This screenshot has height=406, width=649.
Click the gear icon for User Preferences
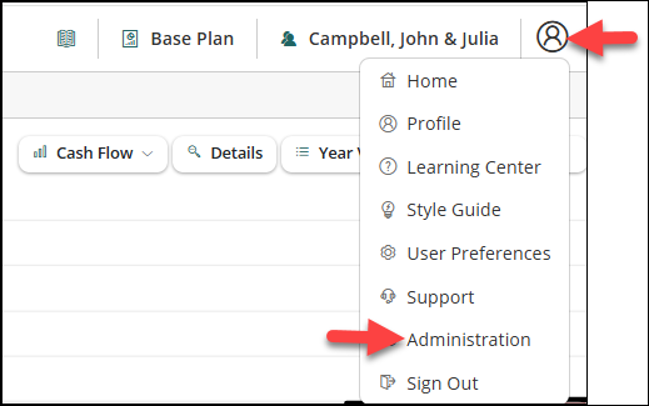(388, 252)
